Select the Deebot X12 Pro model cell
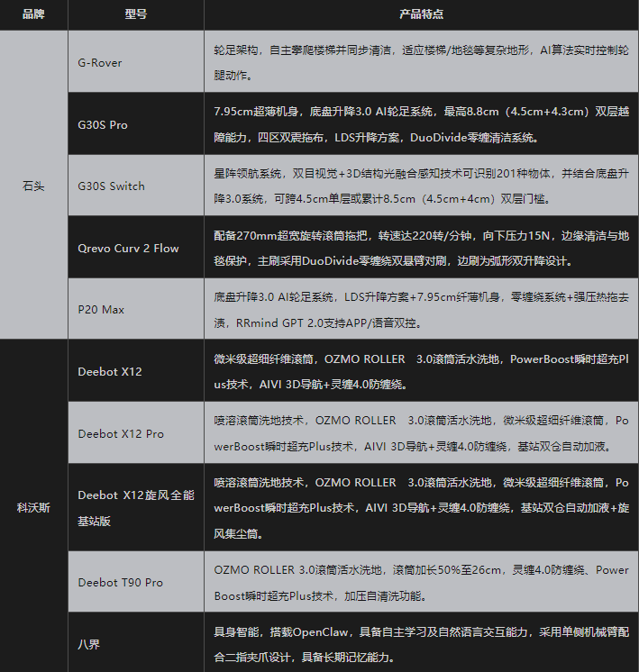639x672 pixels. (121, 433)
